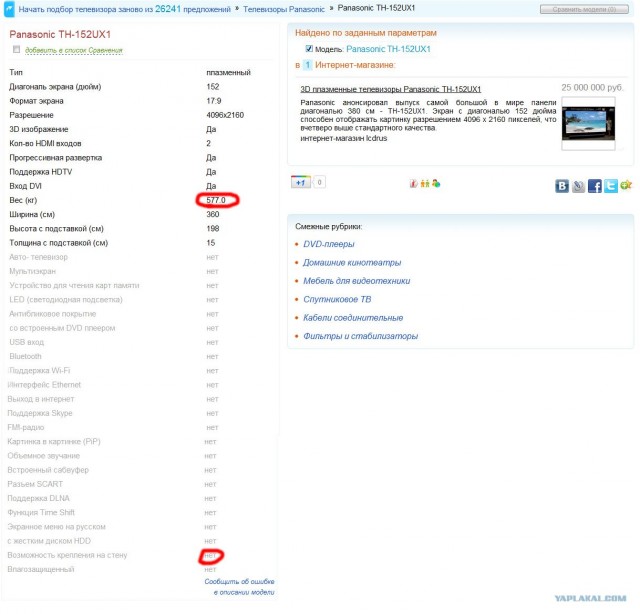Open the 'Телевизоры Panasonic' breadcrumb
This screenshot has height=614, width=640.
click(284, 9)
